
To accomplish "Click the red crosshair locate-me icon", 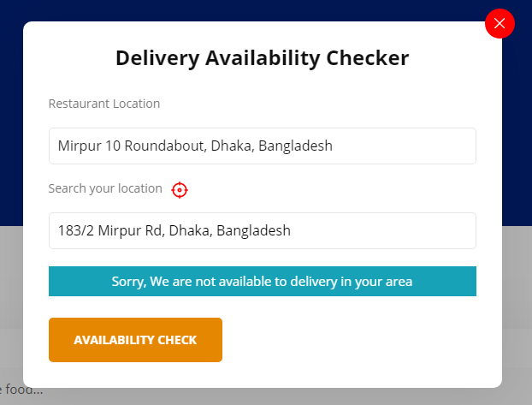I will [180, 189].
